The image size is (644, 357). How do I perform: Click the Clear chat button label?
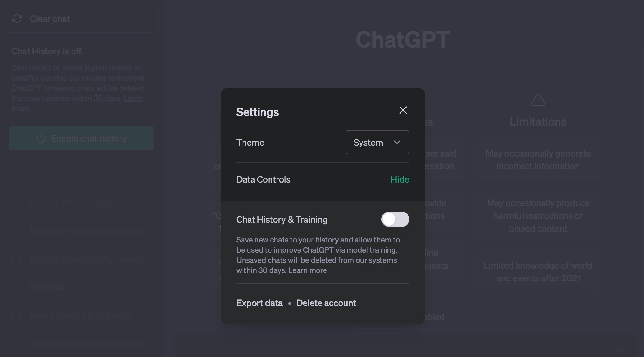50,19
